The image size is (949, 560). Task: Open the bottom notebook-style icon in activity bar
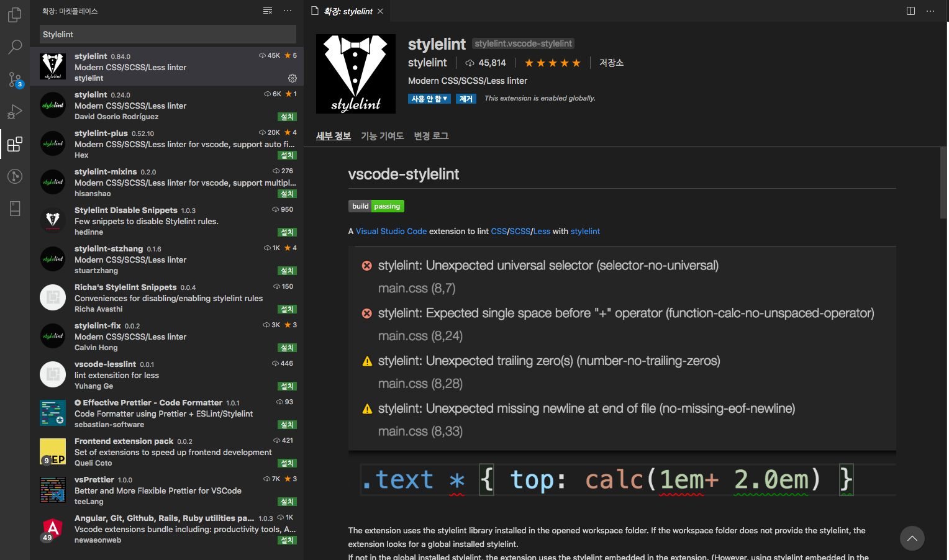(15, 209)
